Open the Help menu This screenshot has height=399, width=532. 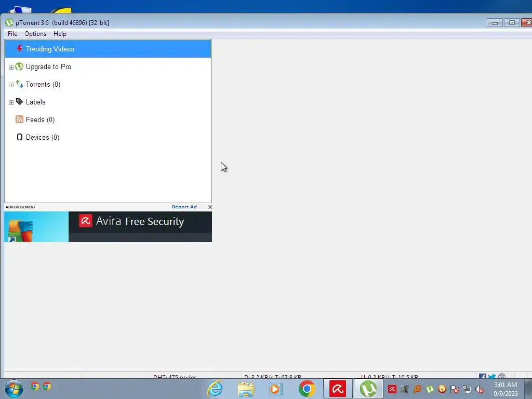coord(60,34)
